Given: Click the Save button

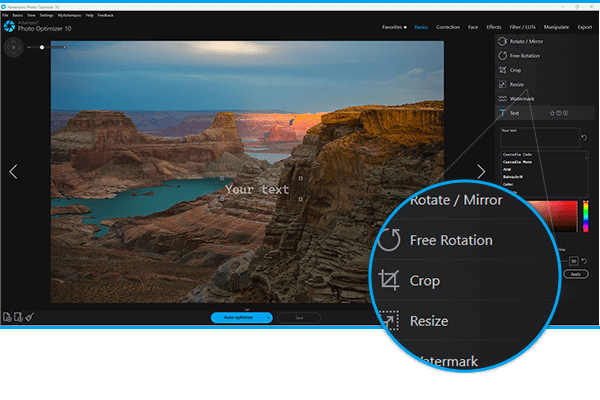Looking at the screenshot, I should [x=299, y=318].
